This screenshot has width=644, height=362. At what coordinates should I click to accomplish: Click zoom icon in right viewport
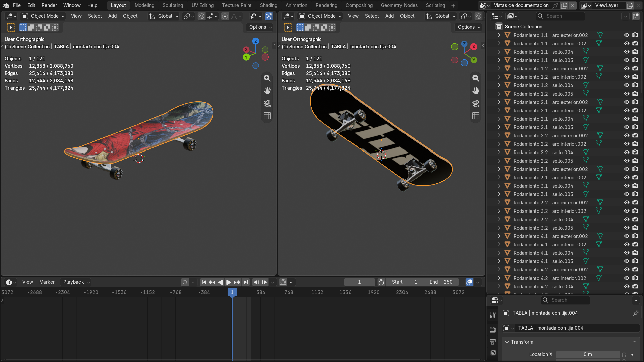pos(476,78)
